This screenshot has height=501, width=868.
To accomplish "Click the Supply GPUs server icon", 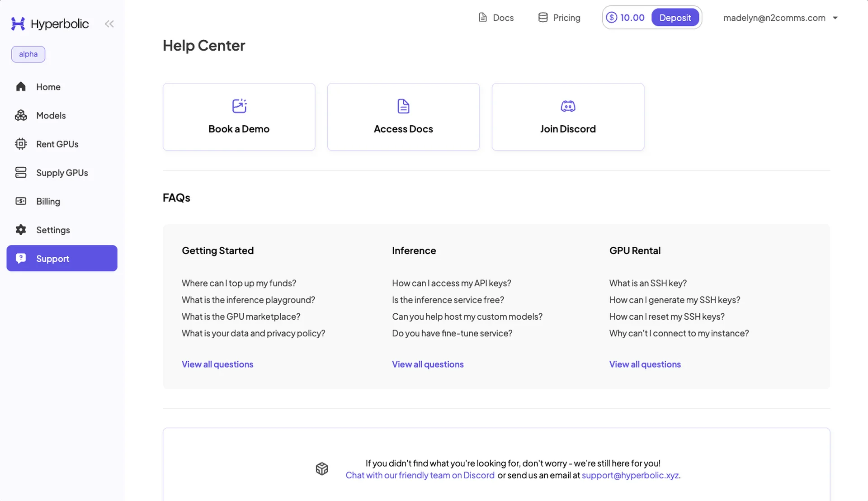I will point(21,173).
